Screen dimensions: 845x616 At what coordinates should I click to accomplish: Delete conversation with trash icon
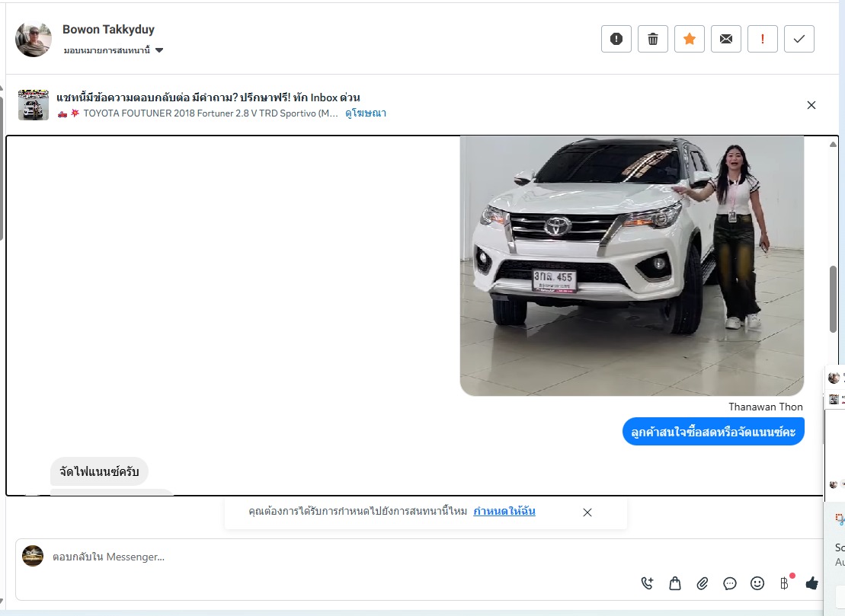653,39
